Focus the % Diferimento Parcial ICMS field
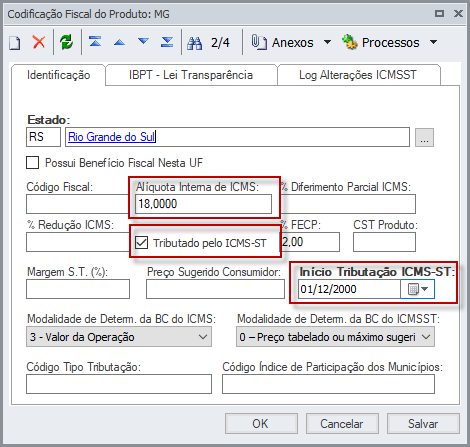 [x=349, y=204]
